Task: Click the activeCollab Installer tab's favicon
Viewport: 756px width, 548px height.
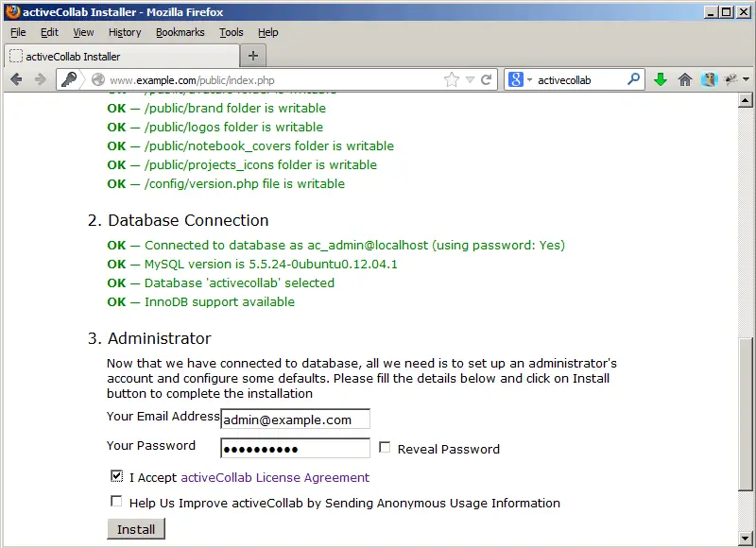Action: click(16, 56)
